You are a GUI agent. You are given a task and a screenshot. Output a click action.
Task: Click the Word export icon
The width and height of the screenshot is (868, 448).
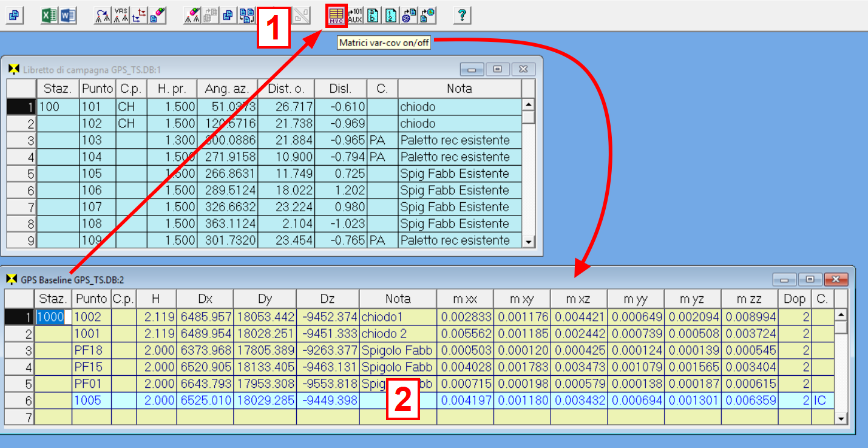click(67, 15)
